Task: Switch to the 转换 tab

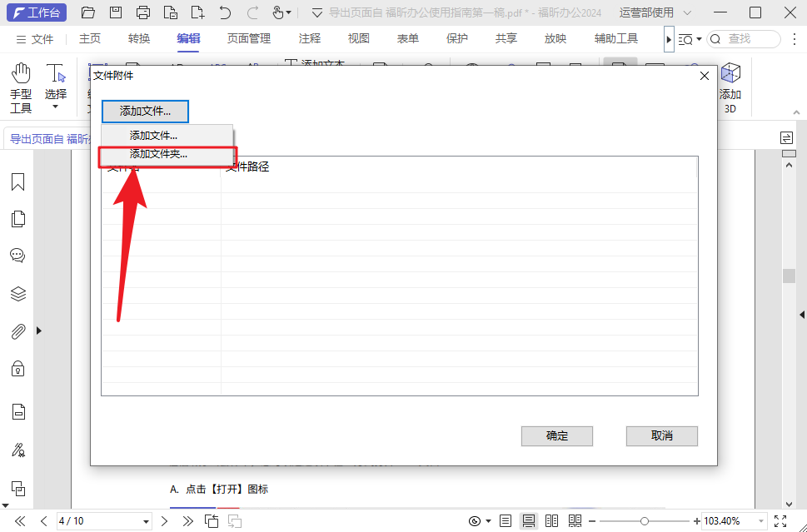Action: click(139, 38)
